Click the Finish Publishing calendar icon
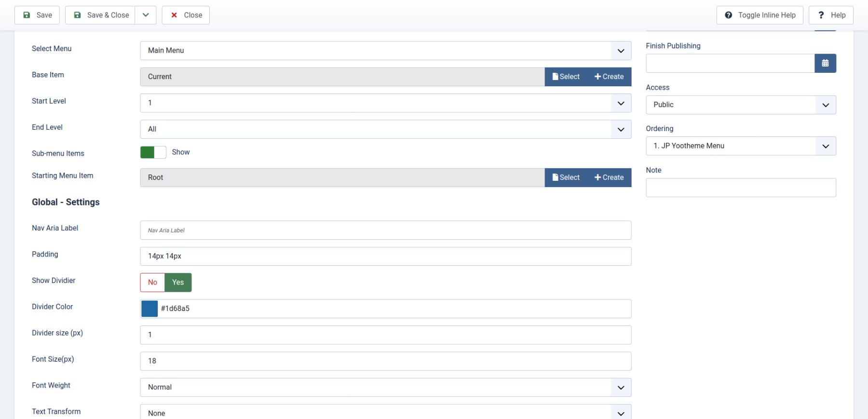The height and width of the screenshot is (419, 868). tap(825, 63)
